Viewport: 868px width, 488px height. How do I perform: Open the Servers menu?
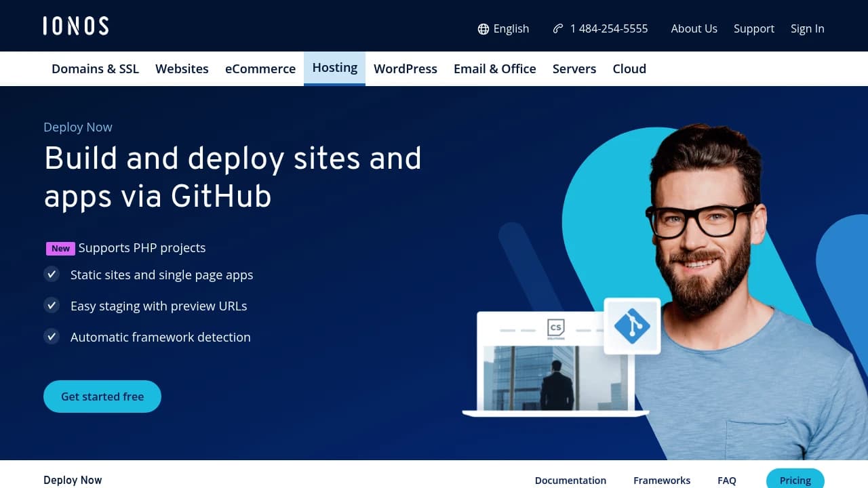click(574, 68)
